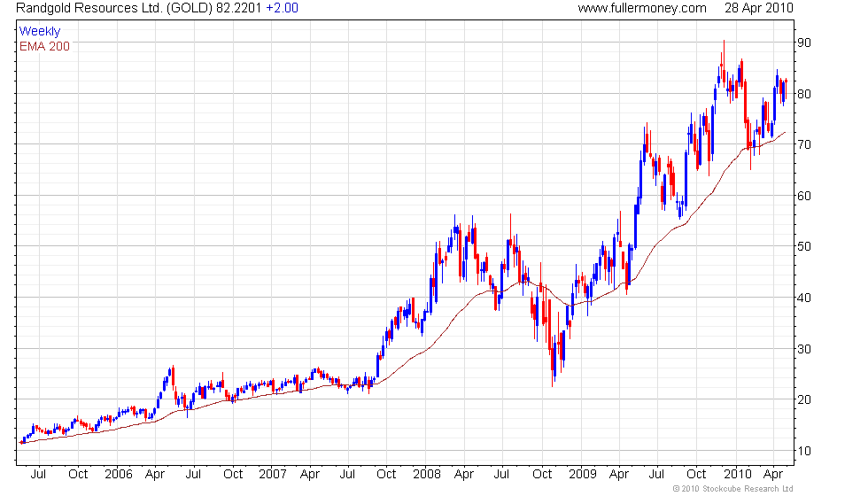The height and width of the screenshot is (496, 868).
Task: Click the 2010 year label on time axis
Action: pos(737,474)
